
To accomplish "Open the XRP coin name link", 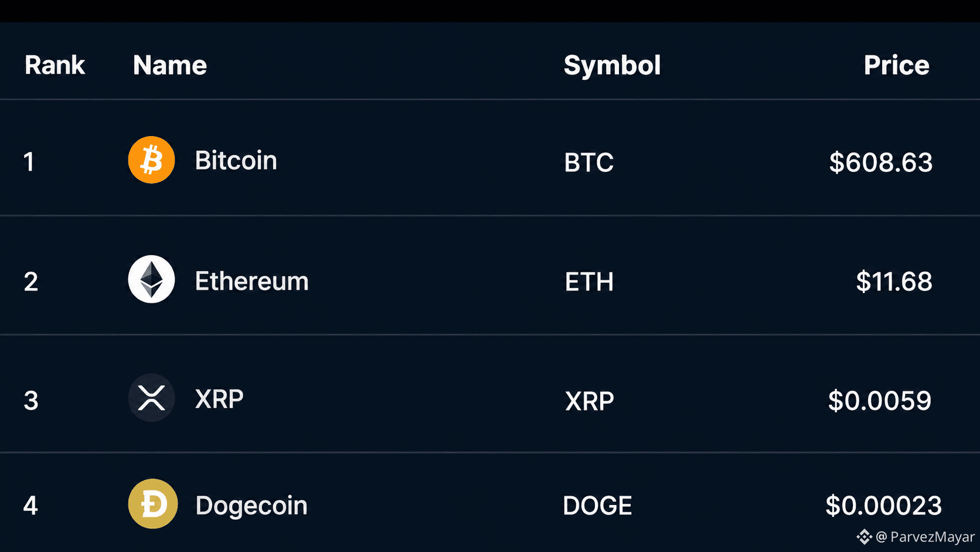I will tap(219, 399).
